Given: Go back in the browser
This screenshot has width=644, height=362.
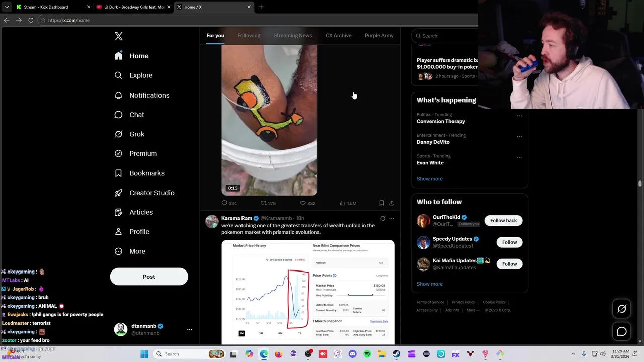Looking at the screenshot, I should click(7, 20).
